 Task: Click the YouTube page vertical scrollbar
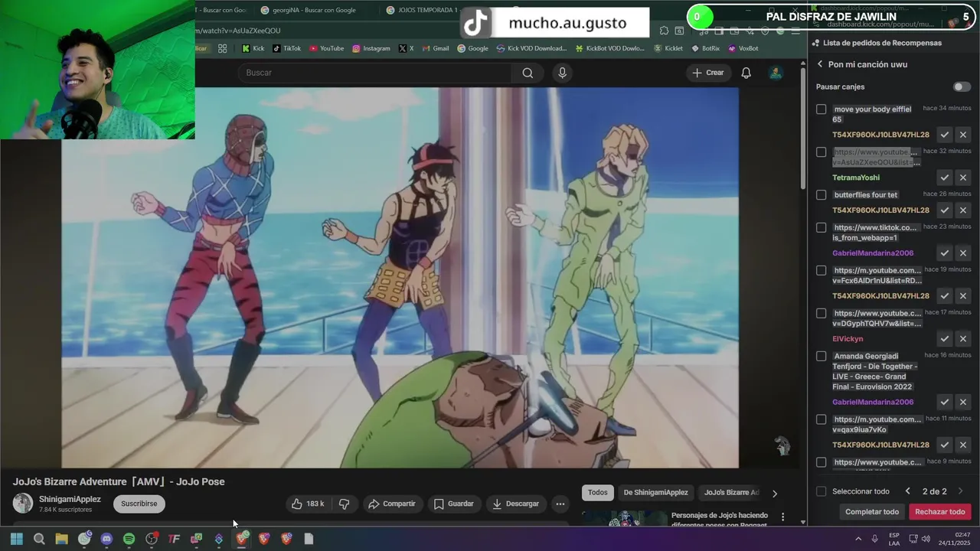click(x=803, y=127)
